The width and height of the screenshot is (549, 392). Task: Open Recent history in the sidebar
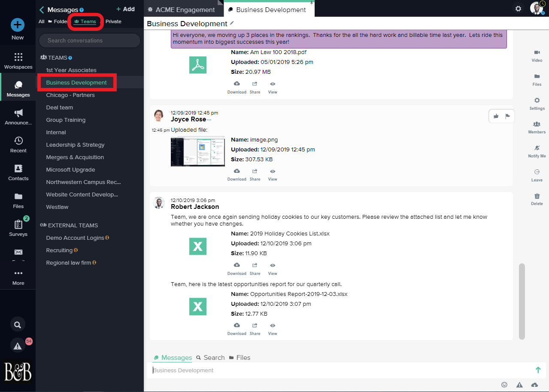[18, 145]
